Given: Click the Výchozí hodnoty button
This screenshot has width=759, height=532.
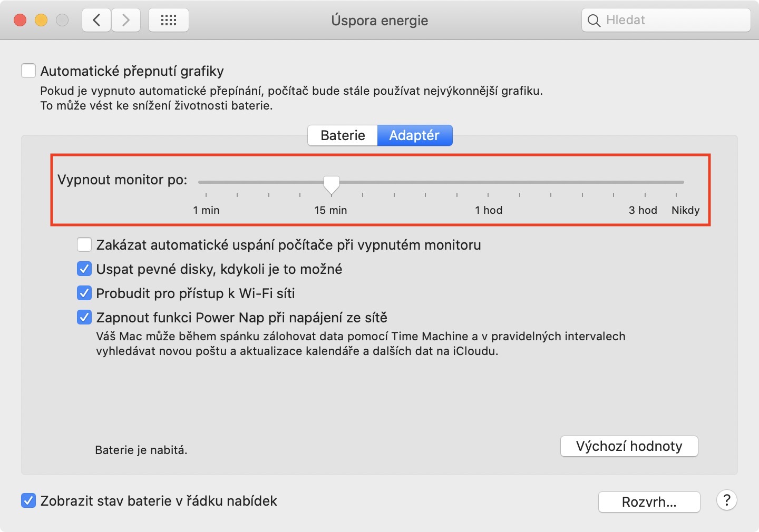Looking at the screenshot, I should pyautogui.click(x=629, y=446).
